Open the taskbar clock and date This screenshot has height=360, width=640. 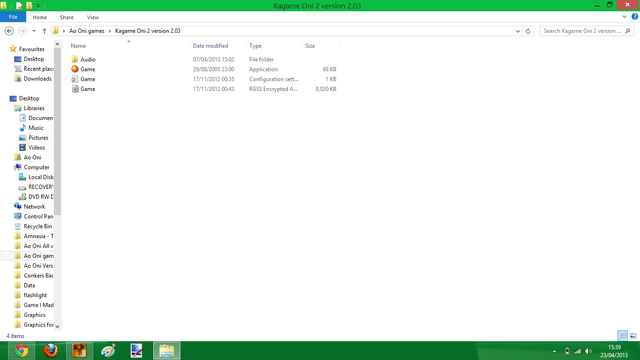614,351
